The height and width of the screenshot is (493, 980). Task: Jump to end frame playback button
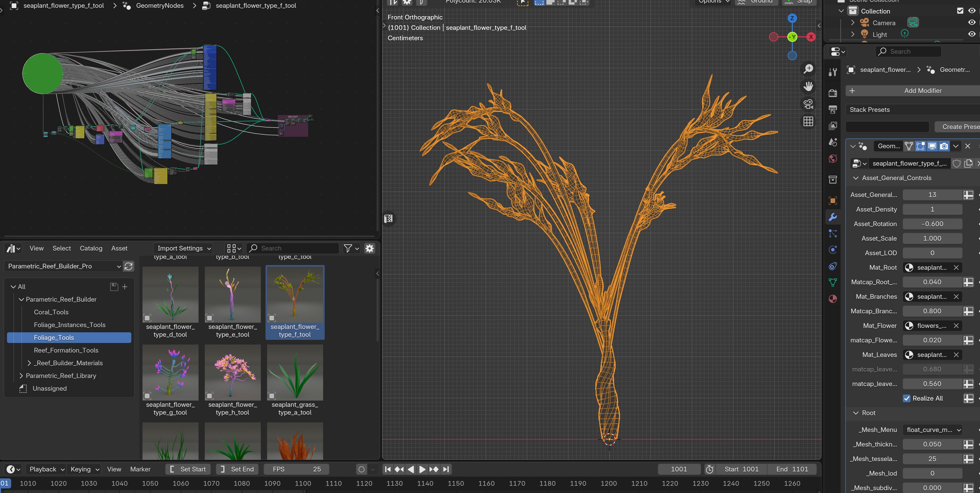(446, 469)
